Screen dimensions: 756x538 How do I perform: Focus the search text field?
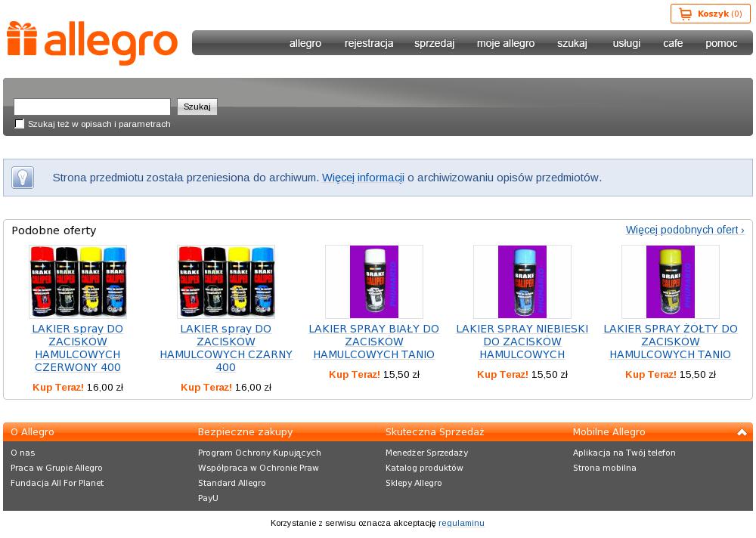pos(92,107)
